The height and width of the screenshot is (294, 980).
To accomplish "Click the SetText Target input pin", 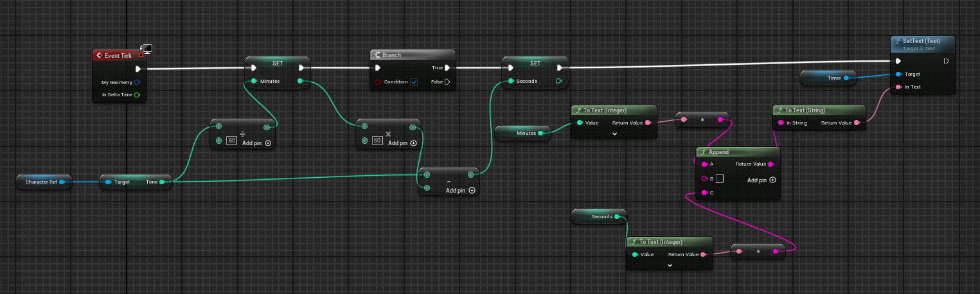I will 898,74.
